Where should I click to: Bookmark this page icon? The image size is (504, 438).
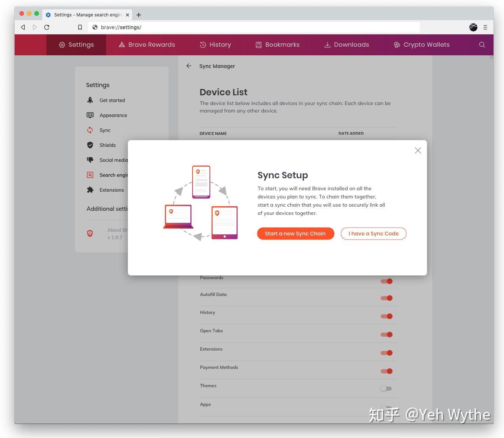click(x=80, y=27)
